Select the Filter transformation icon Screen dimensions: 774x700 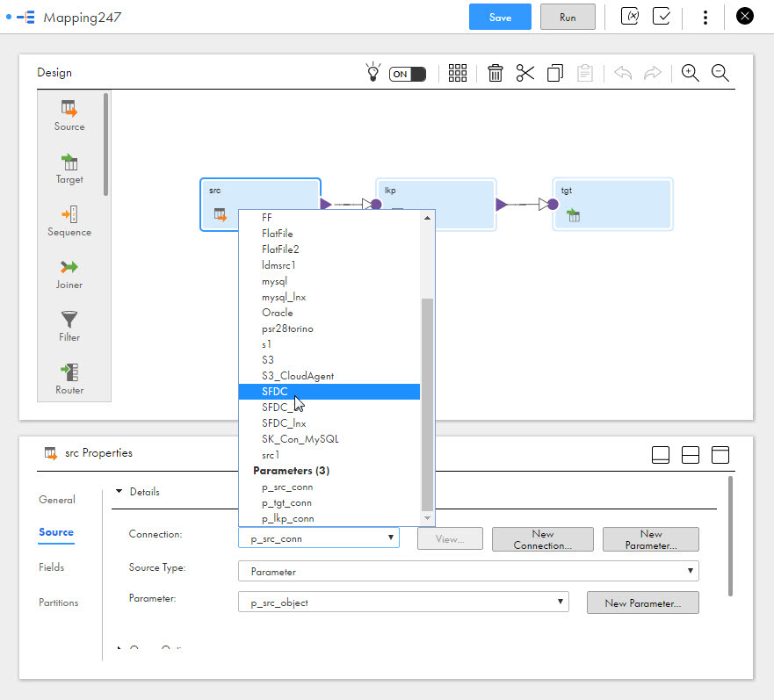point(69,327)
